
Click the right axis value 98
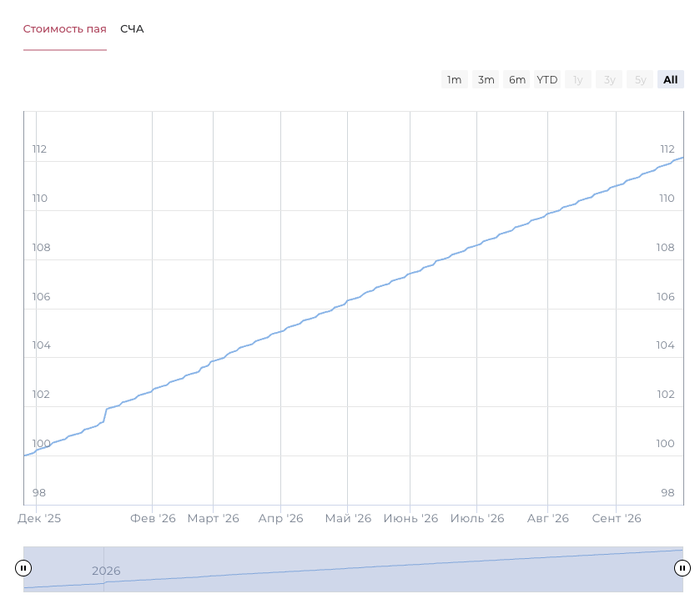[x=667, y=493]
